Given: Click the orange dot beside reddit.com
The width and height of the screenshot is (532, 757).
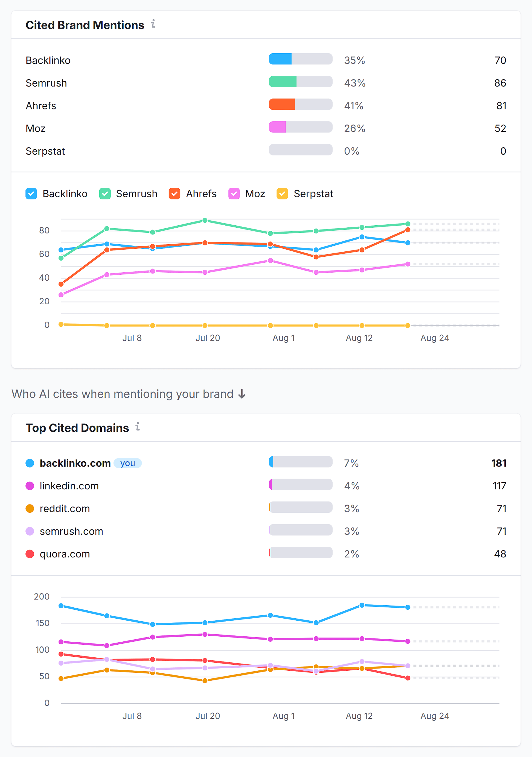Looking at the screenshot, I should click(x=30, y=508).
